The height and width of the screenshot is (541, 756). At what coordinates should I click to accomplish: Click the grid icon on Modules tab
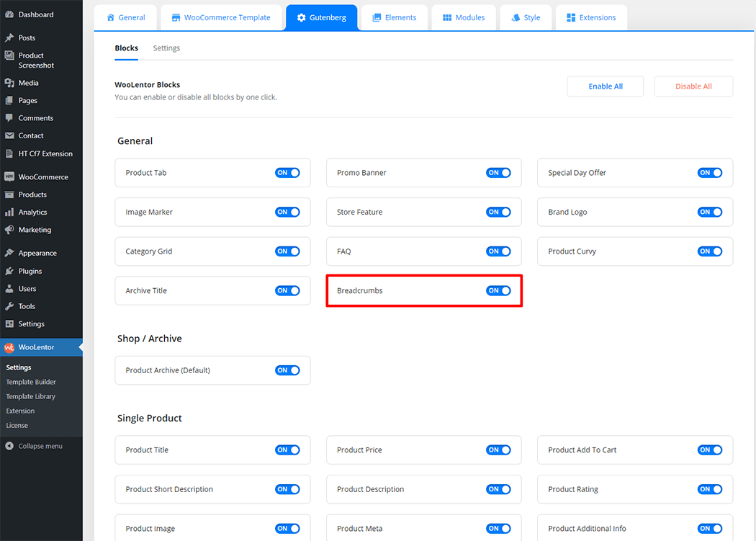[x=447, y=17]
